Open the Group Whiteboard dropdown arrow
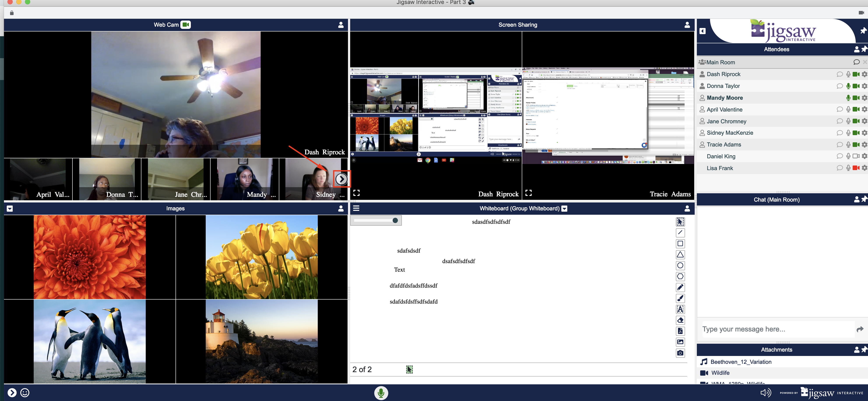This screenshot has height=401, width=868. pyautogui.click(x=565, y=209)
